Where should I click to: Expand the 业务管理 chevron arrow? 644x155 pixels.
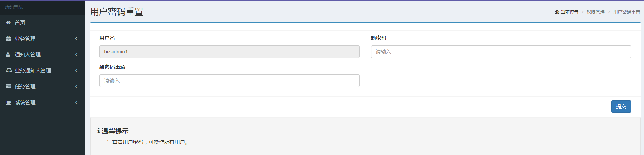76,38
